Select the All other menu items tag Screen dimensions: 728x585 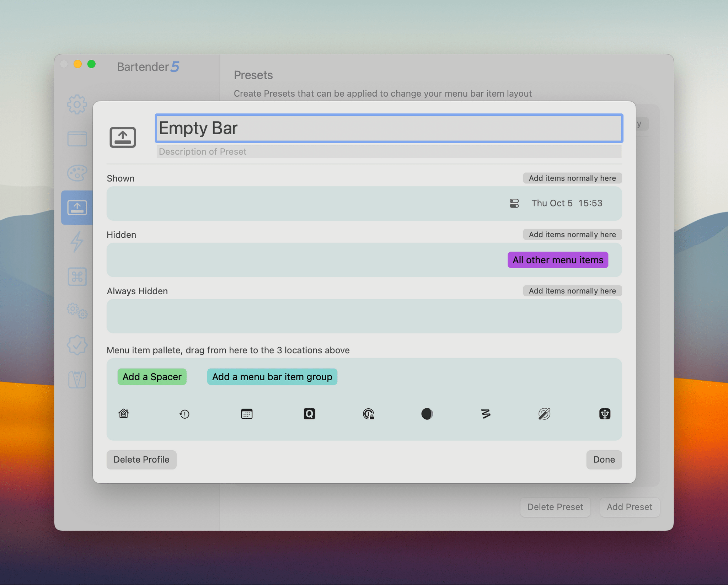pyautogui.click(x=558, y=260)
